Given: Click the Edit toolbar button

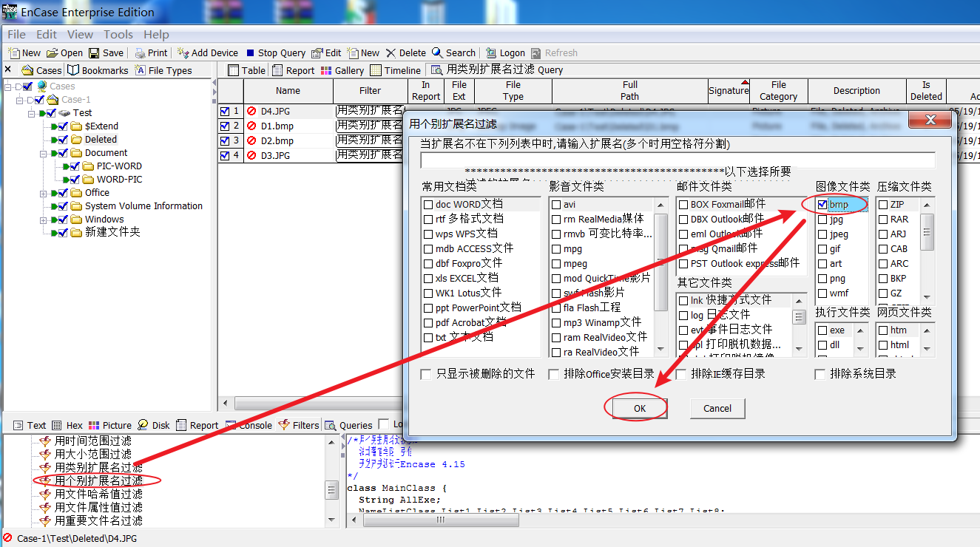Looking at the screenshot, I should pos(326,52).
